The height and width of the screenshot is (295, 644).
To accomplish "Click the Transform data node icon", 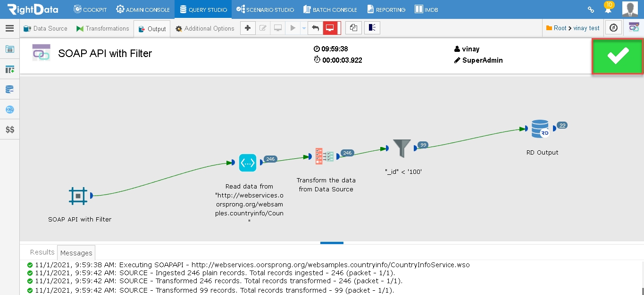I will point(325,156).
